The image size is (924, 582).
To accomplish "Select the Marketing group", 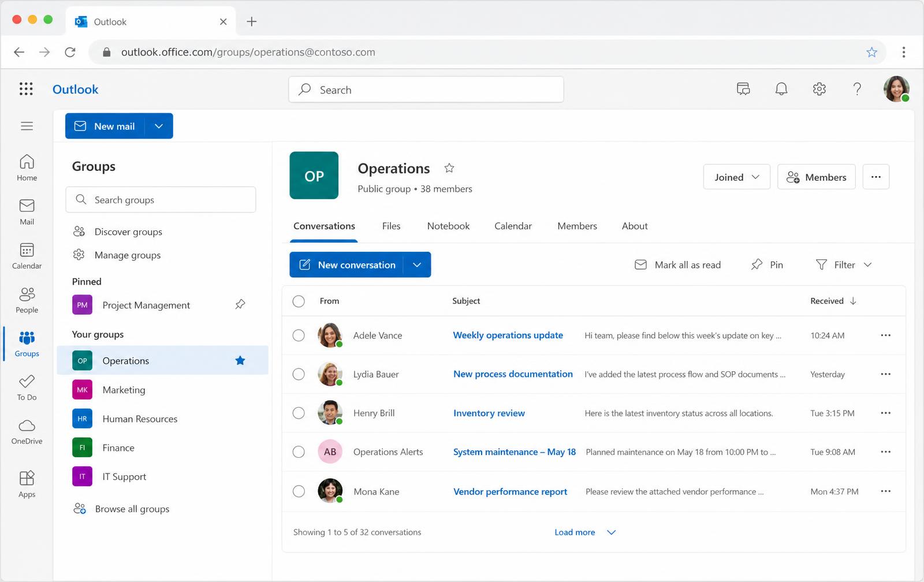I will (x=163, y=390).
